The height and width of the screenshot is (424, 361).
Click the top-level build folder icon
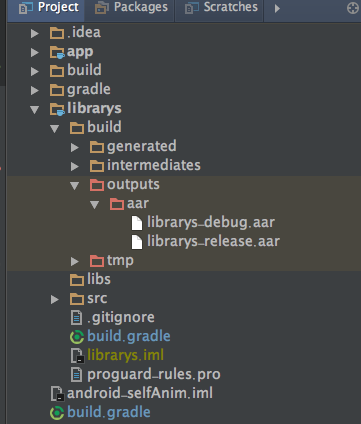tap(57, 71)
